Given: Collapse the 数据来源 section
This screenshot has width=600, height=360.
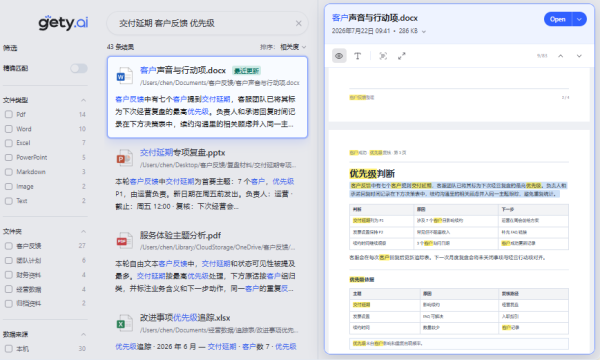Looking at the screenshot, I should (83, 334).
